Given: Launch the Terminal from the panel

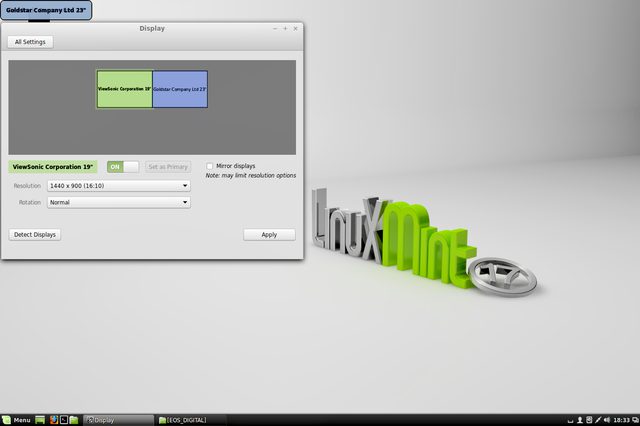Looking at the screenshot, I should 64,420.
